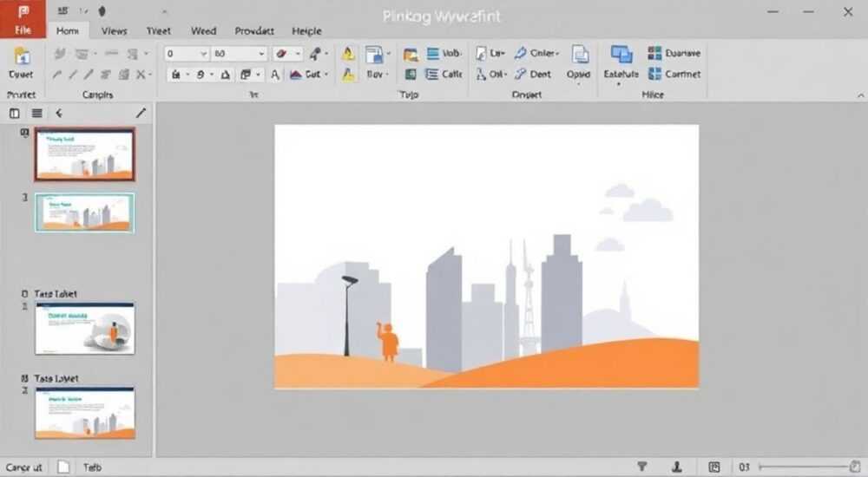Click the triangle shape icon in font row
Screen dimensions: 868x477
[226, 74]
